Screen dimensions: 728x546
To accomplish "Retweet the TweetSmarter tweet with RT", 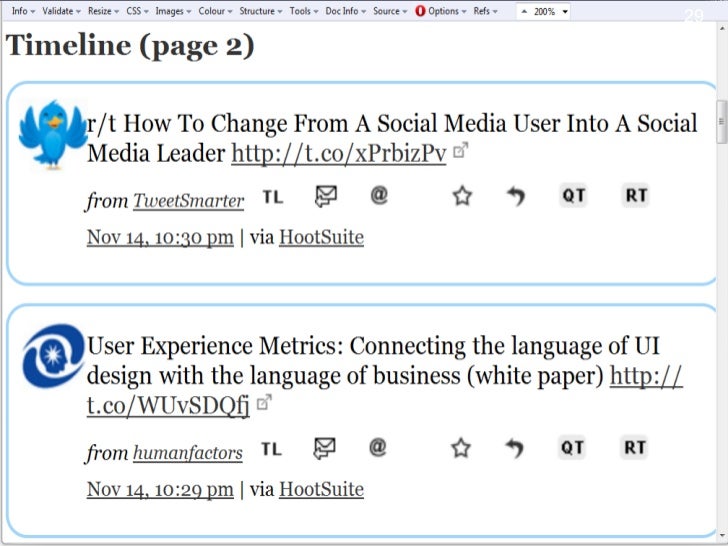I will pyautogui.click(x=636, y=196).
